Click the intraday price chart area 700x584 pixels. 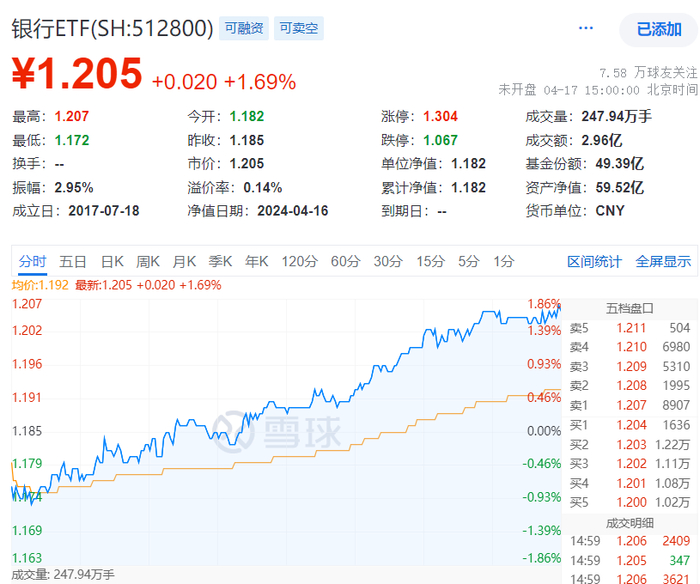(286, 431)
